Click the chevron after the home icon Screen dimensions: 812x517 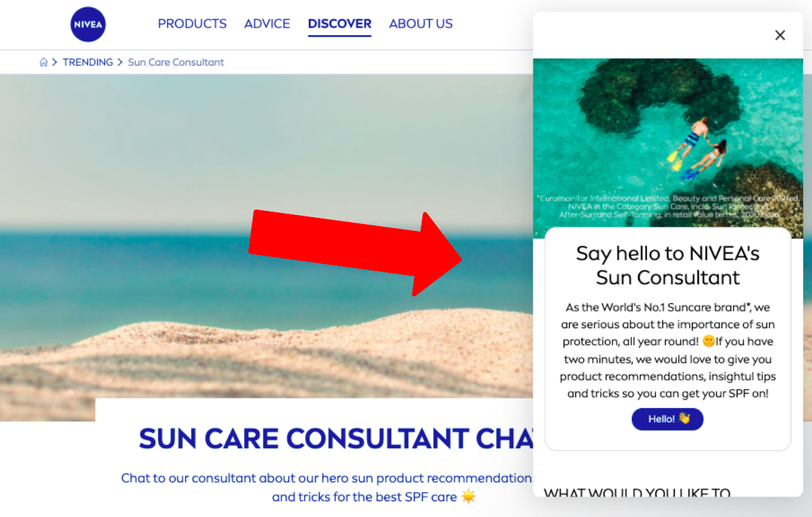coord(55,62)
